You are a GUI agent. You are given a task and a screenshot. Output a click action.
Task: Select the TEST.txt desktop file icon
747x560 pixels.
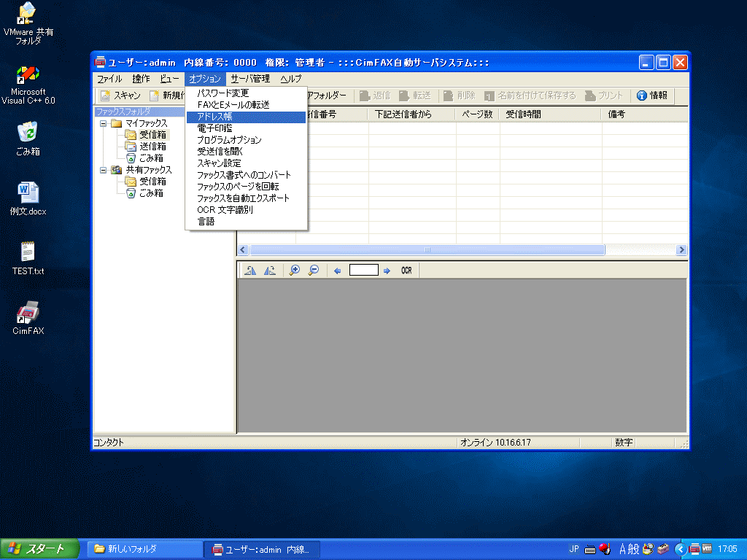pos(28,259)
